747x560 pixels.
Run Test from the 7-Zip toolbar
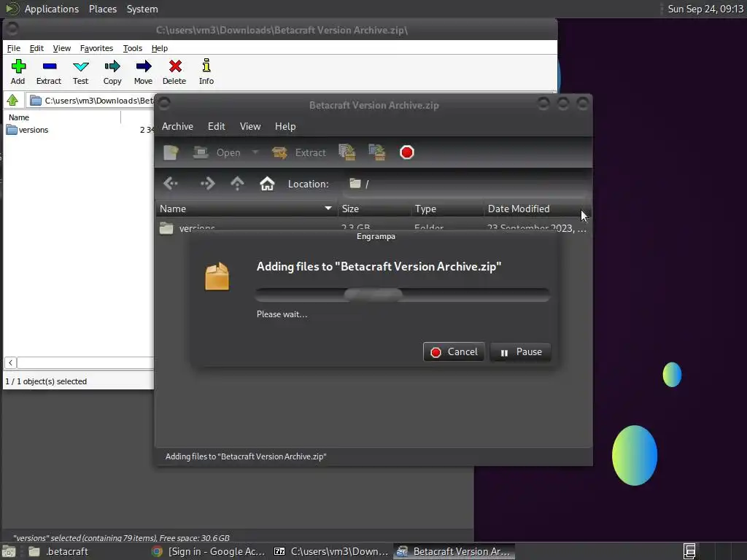(80, 72)
